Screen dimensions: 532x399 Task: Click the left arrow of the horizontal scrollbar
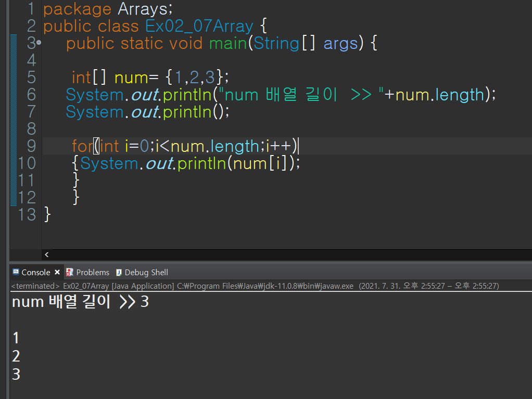click(x=47, y=254)
